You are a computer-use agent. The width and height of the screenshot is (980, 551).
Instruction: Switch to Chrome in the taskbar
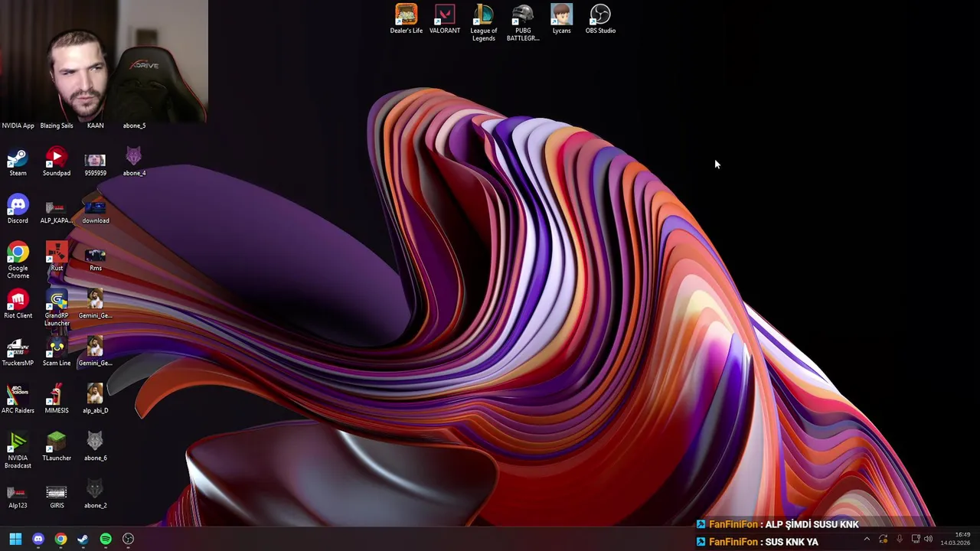click(60, 539)
